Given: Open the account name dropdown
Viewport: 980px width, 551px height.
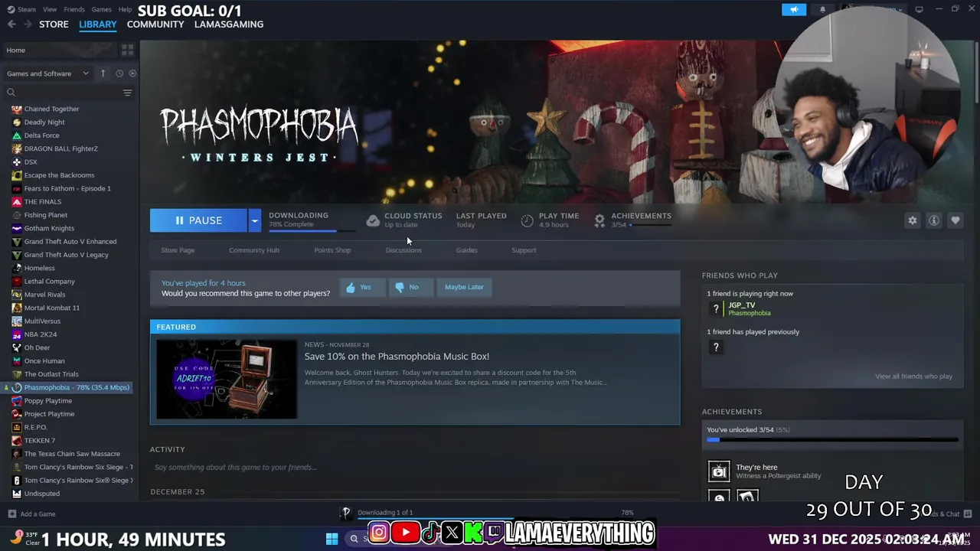Looking at the screenshot, I should [x=873, y=9].
